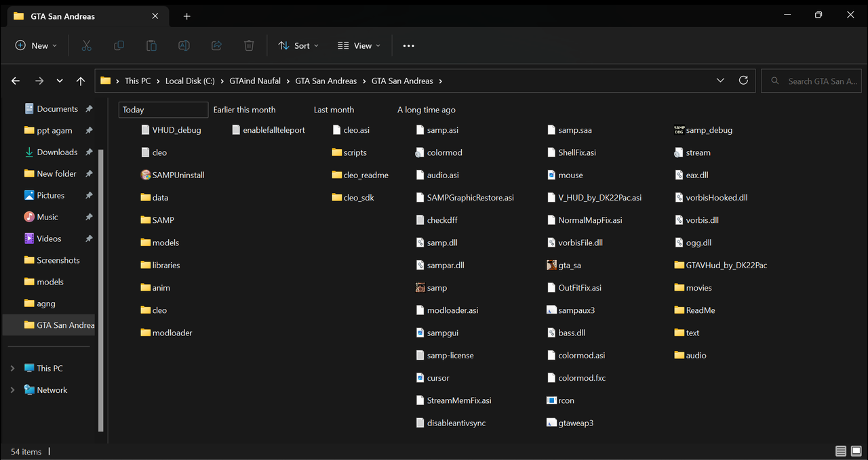Click the Paste clipboard icon
Image resolution: width=868 pixels, height=460 pixels.
pos(151,45)
